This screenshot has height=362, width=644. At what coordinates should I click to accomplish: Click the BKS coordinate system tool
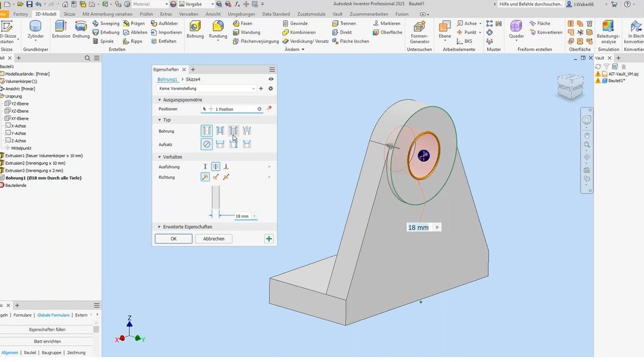point(464,41)
